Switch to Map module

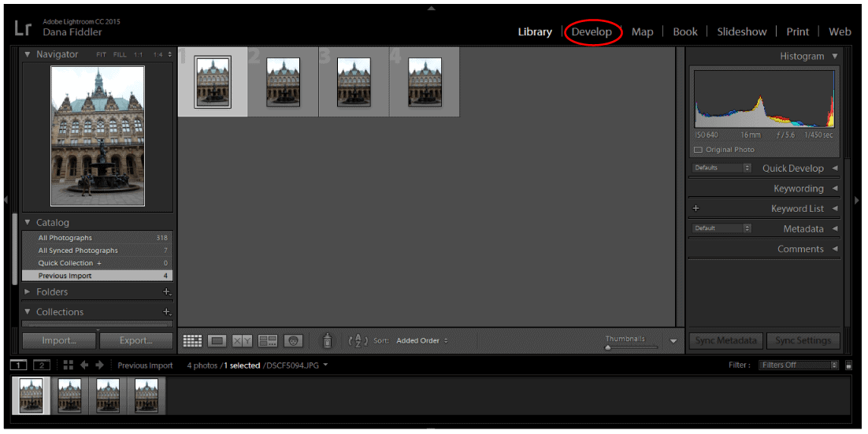[x=642, y=32]
